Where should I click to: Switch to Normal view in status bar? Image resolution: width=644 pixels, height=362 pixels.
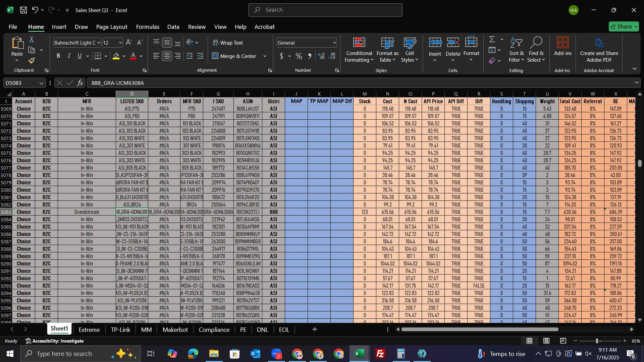(x=529, y=341)
